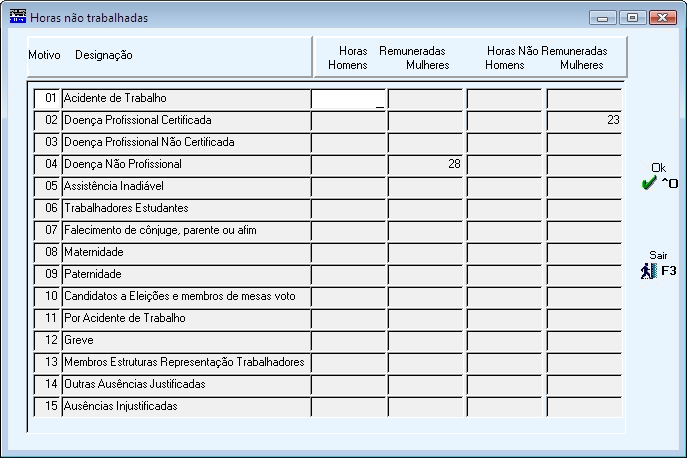Screen dimensions: 687x458
Task: Select the Falecimento de cônjuge, parente ou afim row
Action: tap(186, 231)
